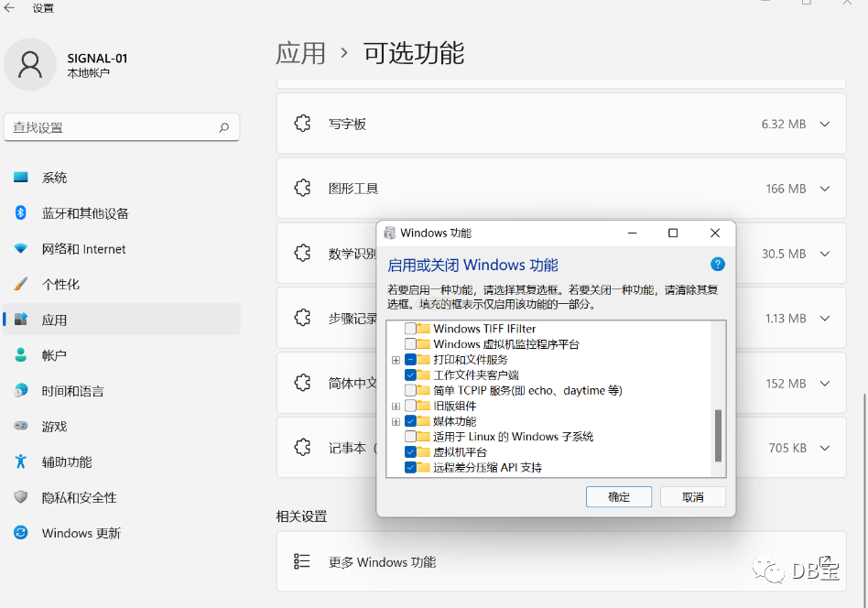Uncheck the 远程差分压缩 API 支持 checkbox

(410, 467)
